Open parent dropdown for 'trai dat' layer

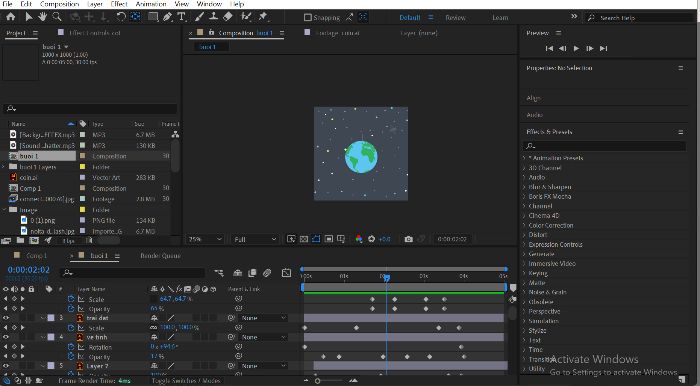[263, 318]
